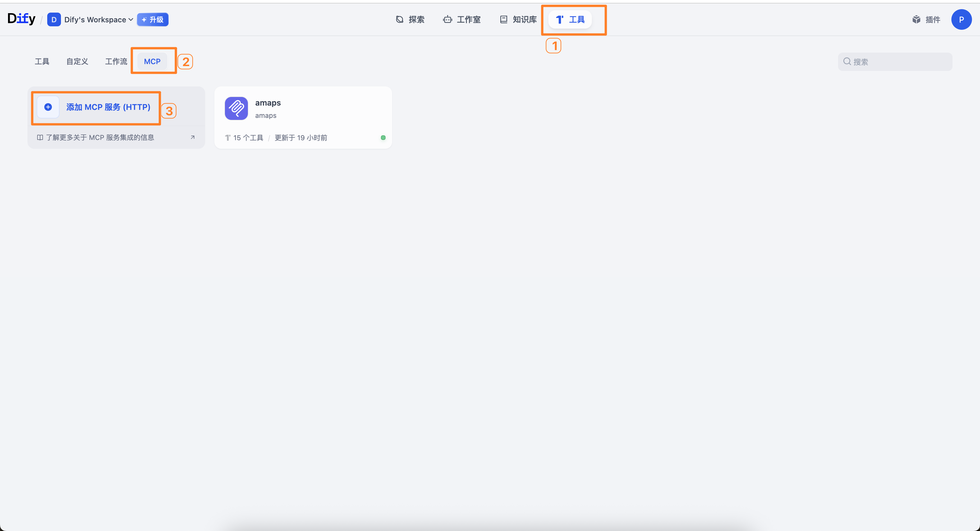Click 添加 MCP 服务 (HTTP)
The width and height of the screenshot is (980, 531).
tap(108, 107)
